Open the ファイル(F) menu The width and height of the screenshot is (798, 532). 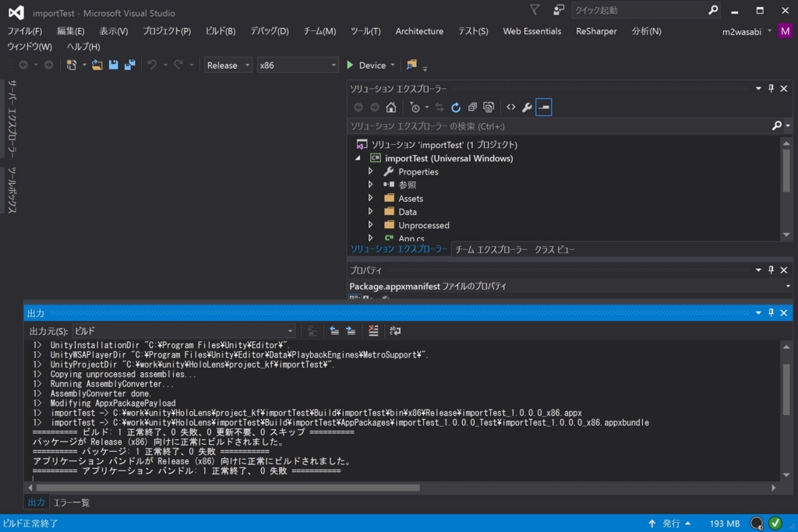pyautogui.click(x=24, y=31)
